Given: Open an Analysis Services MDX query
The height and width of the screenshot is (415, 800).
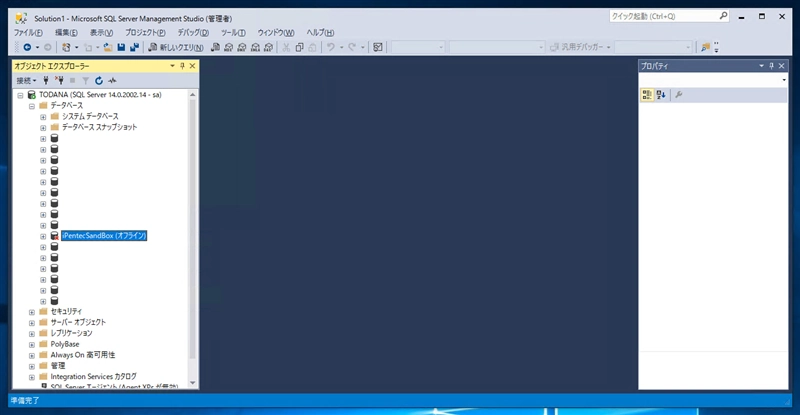Looking at the screenshot, I should tap(229, 47).
